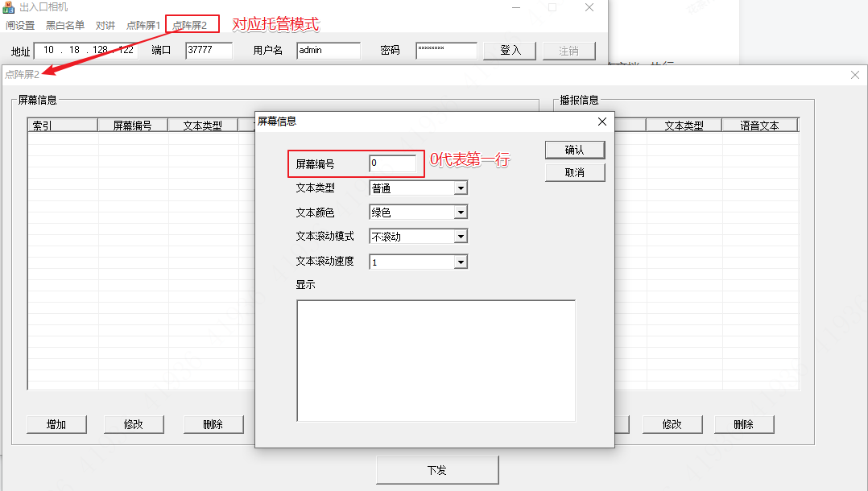Open the 文本滚动模式 dropdown
The width and height of the screenshot is (868, 491).
460,237
